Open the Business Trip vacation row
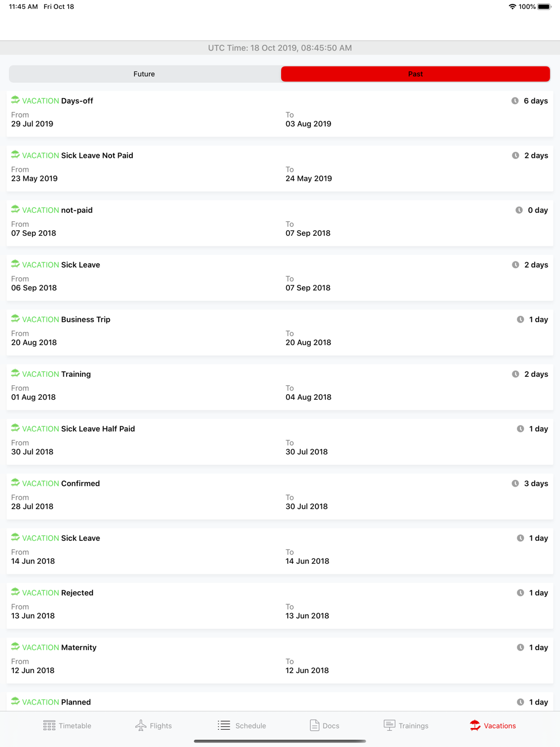This screenshot has height=747, width=560. [x=280, y=332]
